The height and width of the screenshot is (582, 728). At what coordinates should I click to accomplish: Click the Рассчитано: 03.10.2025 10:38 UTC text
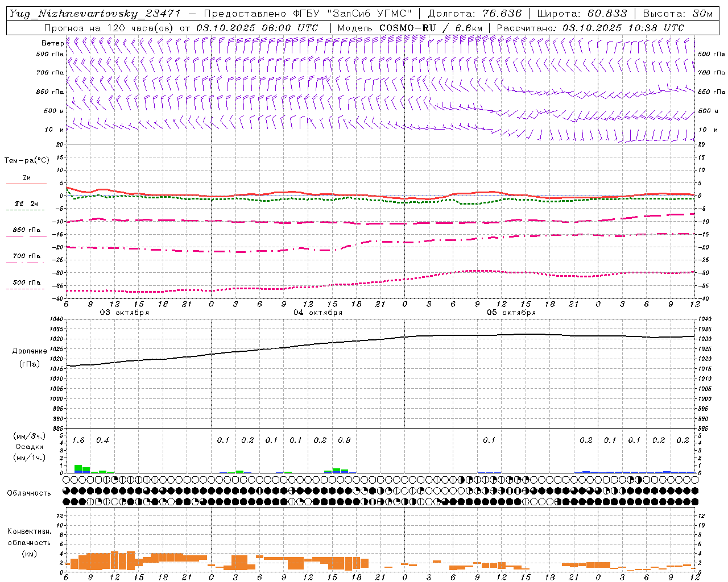click(x=590, y=28)
